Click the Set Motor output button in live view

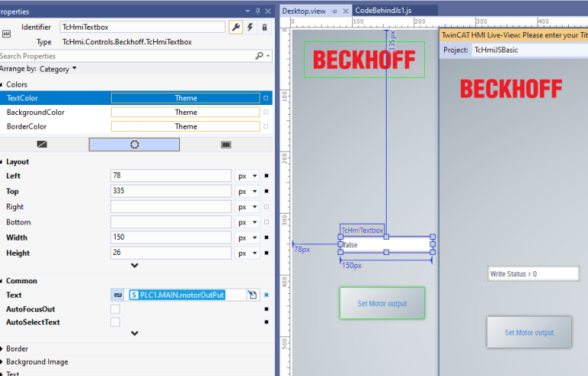pos(529,332)
